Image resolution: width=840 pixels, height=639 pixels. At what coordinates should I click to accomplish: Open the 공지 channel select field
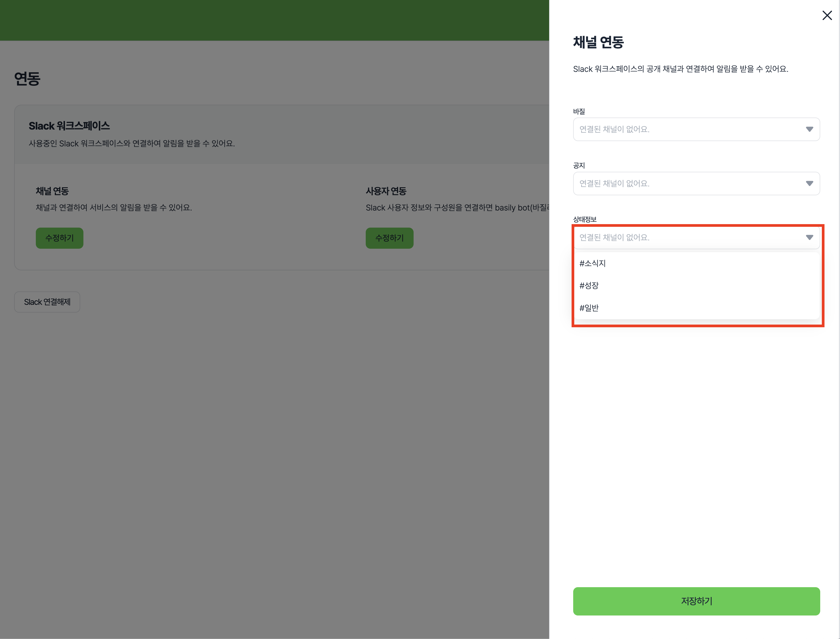(685, 183)
